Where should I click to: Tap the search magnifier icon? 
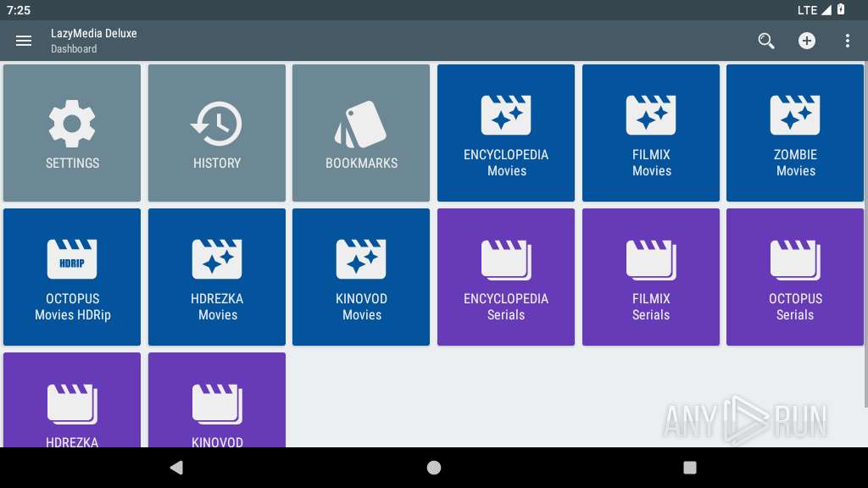click(766, 41)
